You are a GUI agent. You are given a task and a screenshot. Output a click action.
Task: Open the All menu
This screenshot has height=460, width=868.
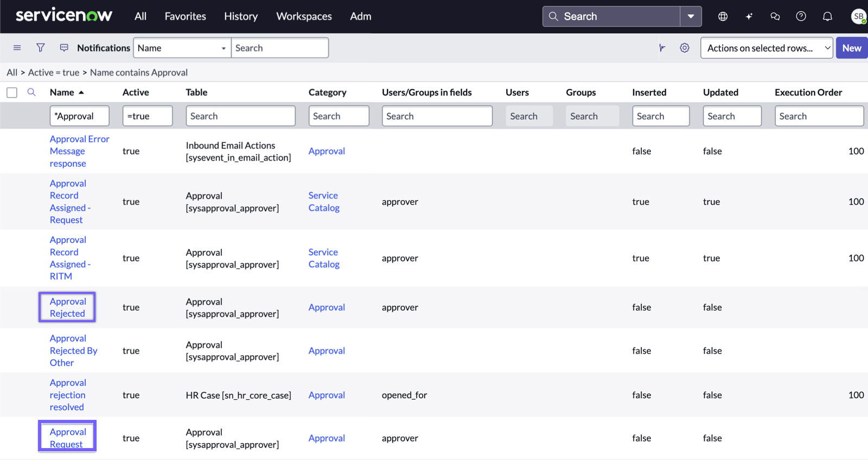[x=141, y=16]
